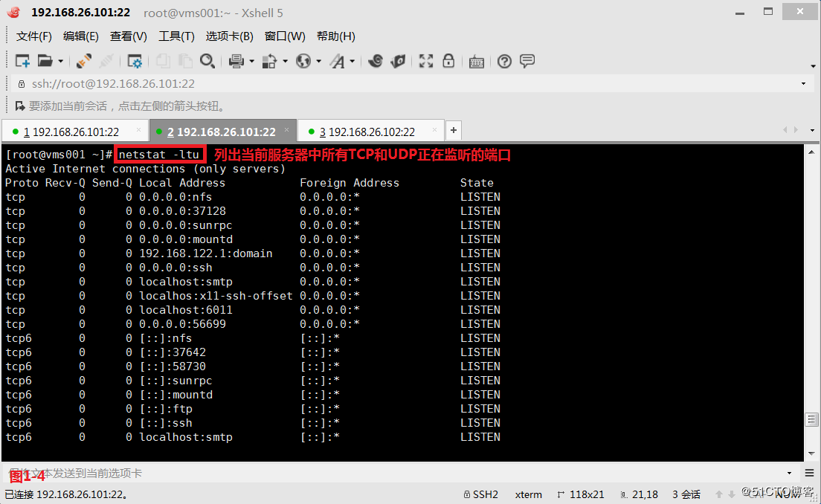Viewport: 821px width, 504px height.
Task: Open the 选项卡(B) menu
Action: 229,36
